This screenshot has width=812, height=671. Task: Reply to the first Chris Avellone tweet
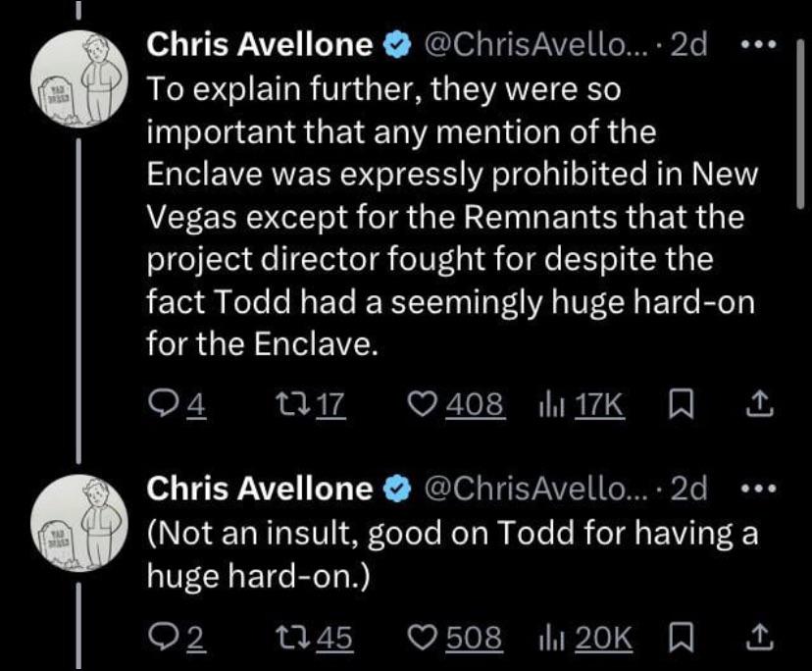click(177, 405)
